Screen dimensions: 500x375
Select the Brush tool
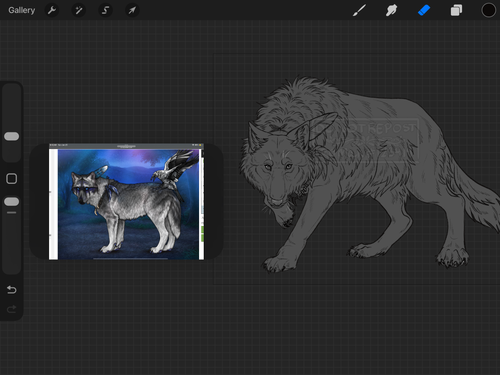point(359,10)
